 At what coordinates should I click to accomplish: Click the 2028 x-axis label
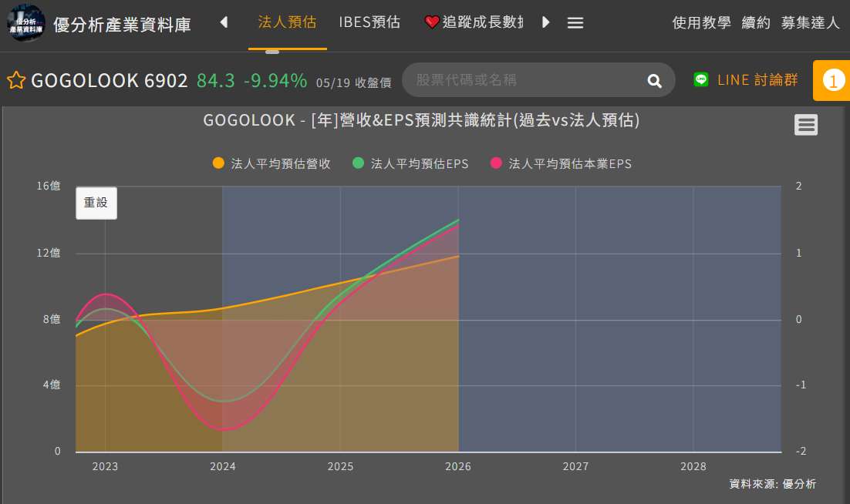click(693, 467)
